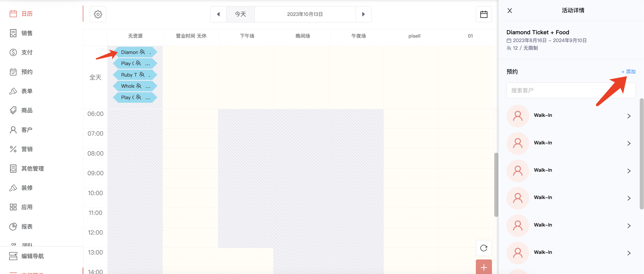The height and width of the screenshot is (274, 644).
Task: Open the date picker calendar icon
Action: 484,14
